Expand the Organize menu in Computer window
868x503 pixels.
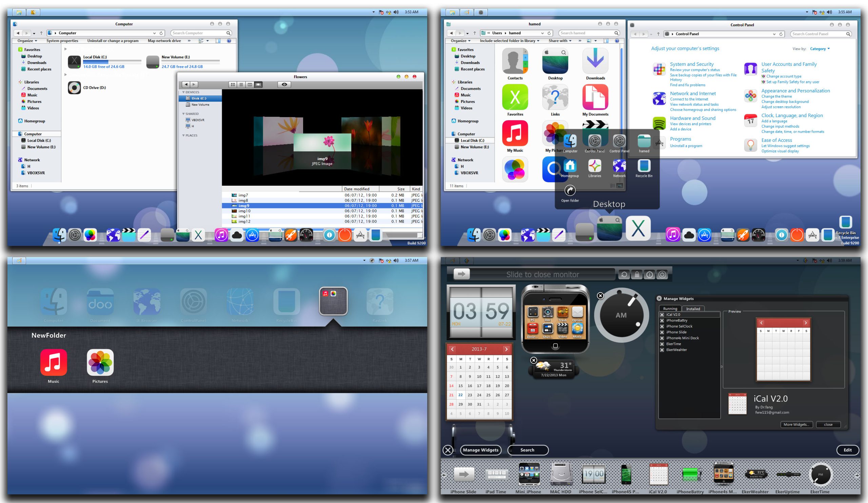[x=27, y=41]
